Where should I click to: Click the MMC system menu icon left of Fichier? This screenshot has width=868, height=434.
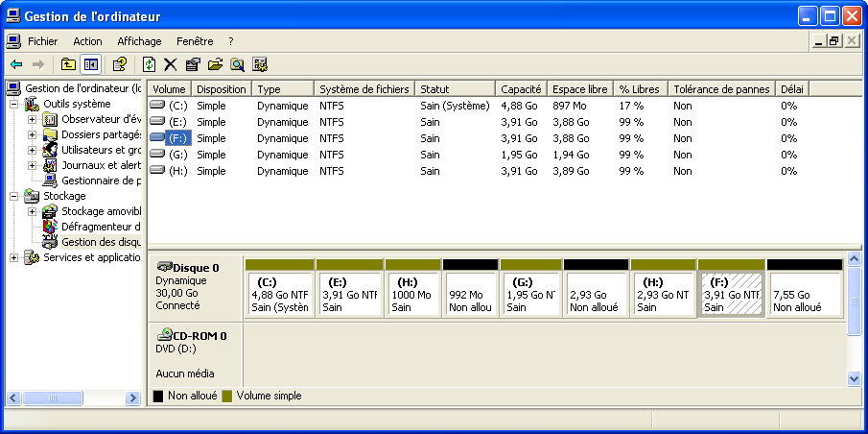coord(13,41)
